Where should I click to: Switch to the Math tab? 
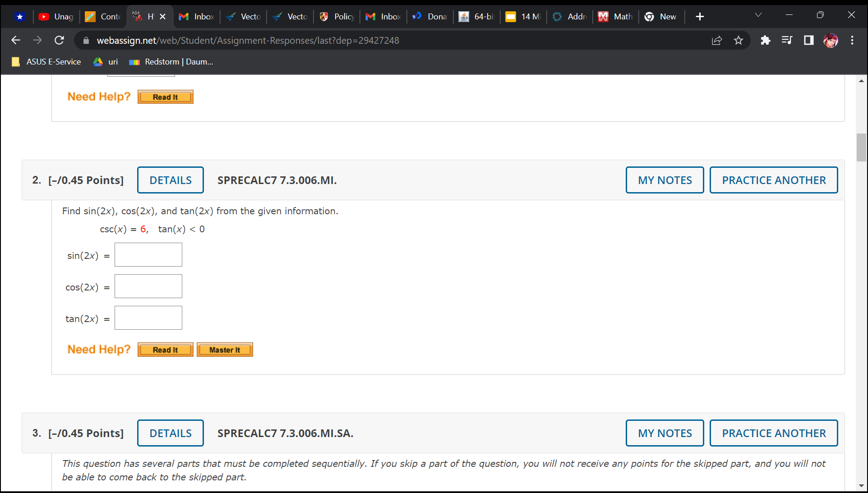616,17
